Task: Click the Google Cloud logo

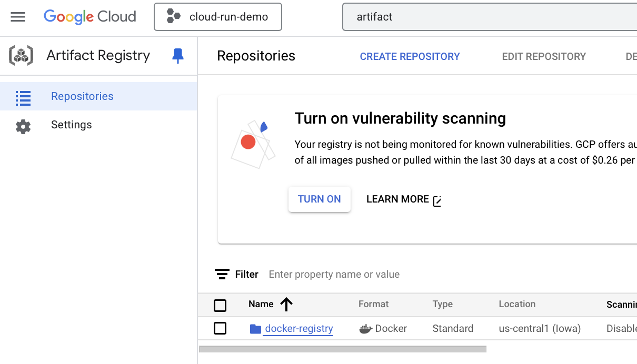Action: (90, 17)
